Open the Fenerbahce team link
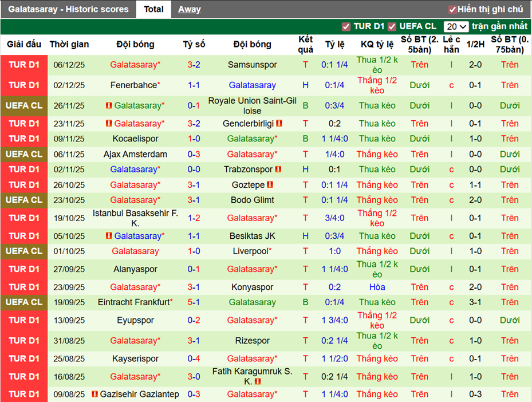532x402 pixels. tap(133, 85)
